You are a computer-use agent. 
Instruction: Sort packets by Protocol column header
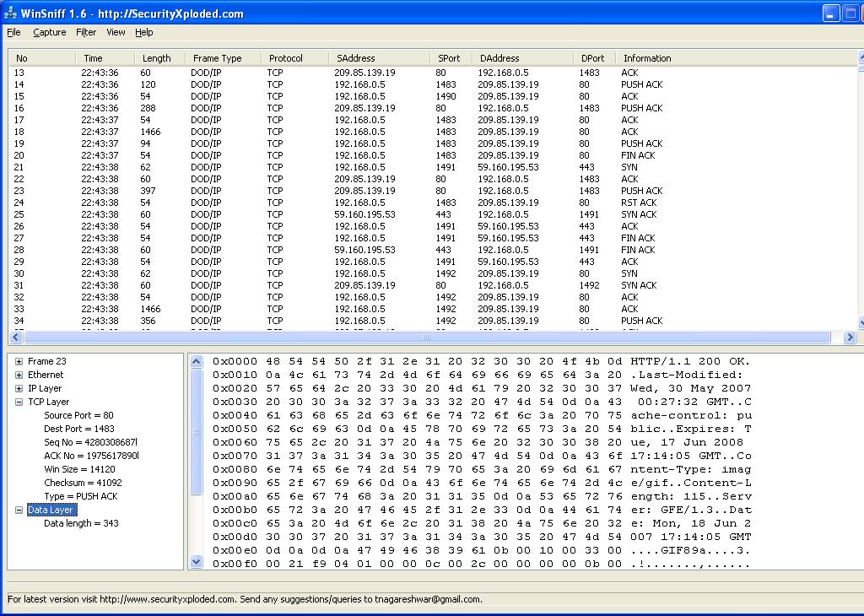pyautogui.click(x=285, y=58)
